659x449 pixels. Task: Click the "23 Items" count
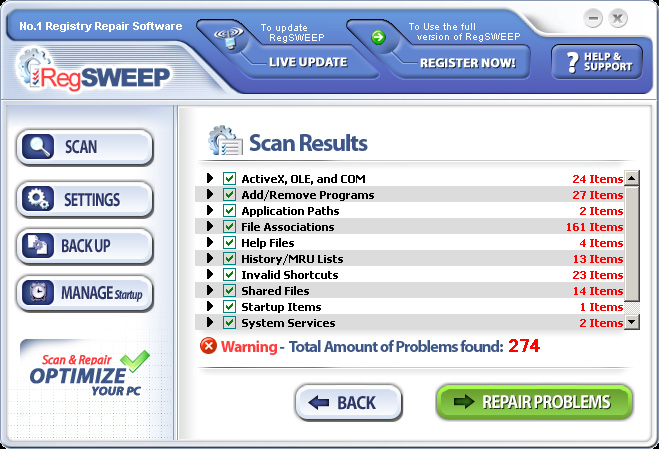point(598,275)
